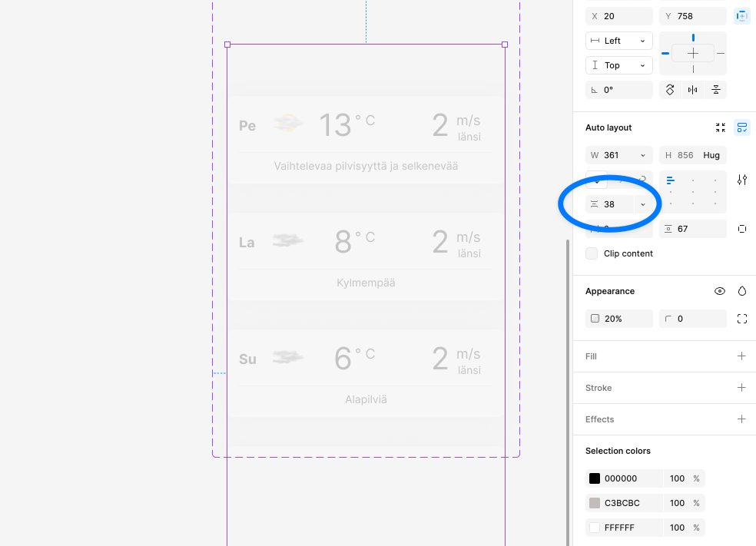756x546 pixels.
Task: Click the individual corner radius icon
Action: click(x=741, y=319)
